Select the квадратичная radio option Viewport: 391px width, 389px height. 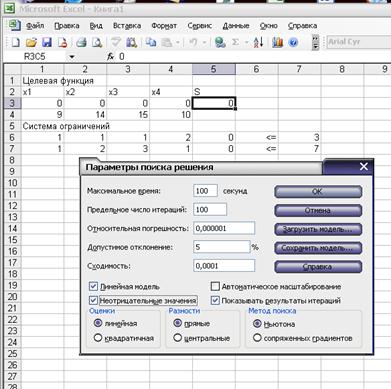point(98,338)
